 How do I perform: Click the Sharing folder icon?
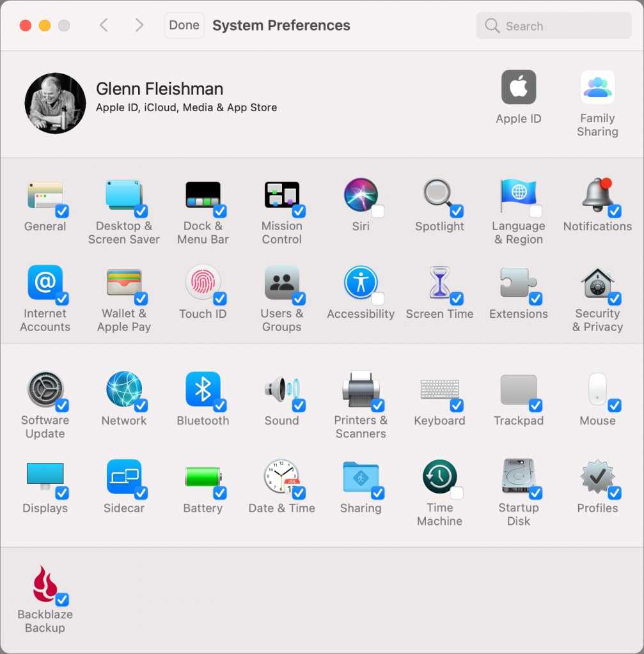[361, 477]
